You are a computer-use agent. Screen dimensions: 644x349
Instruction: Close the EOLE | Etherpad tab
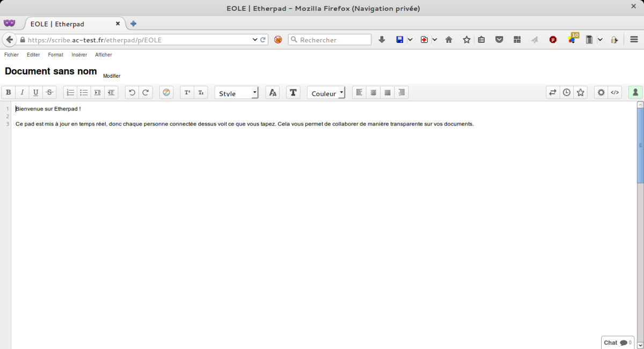(x=118, y=24)
